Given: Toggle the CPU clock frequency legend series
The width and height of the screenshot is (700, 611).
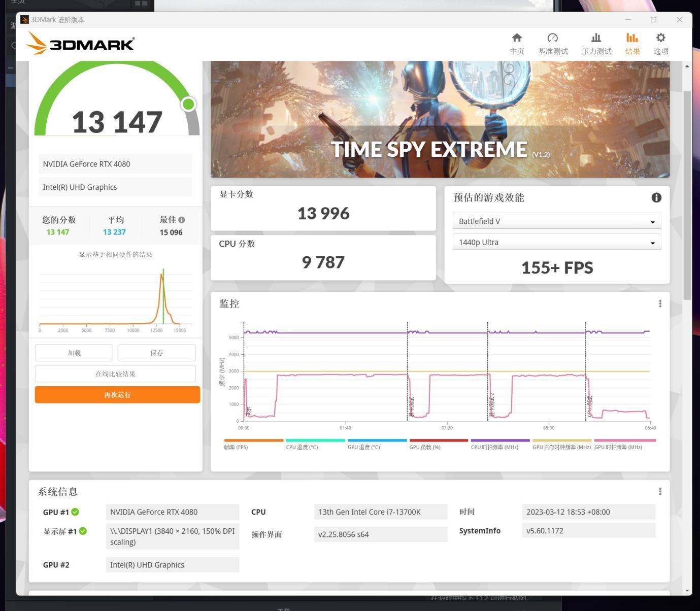Looking at the screenshot, I should pos(500,444).
